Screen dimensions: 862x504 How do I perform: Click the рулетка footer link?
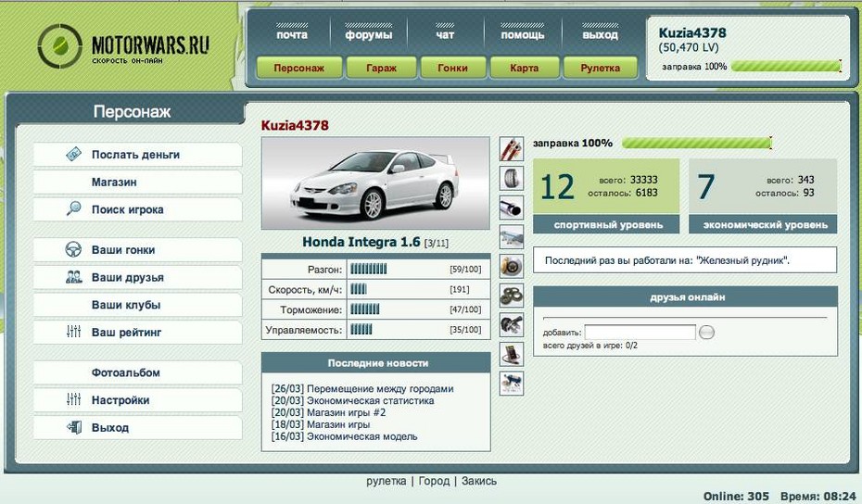[386, 481]
